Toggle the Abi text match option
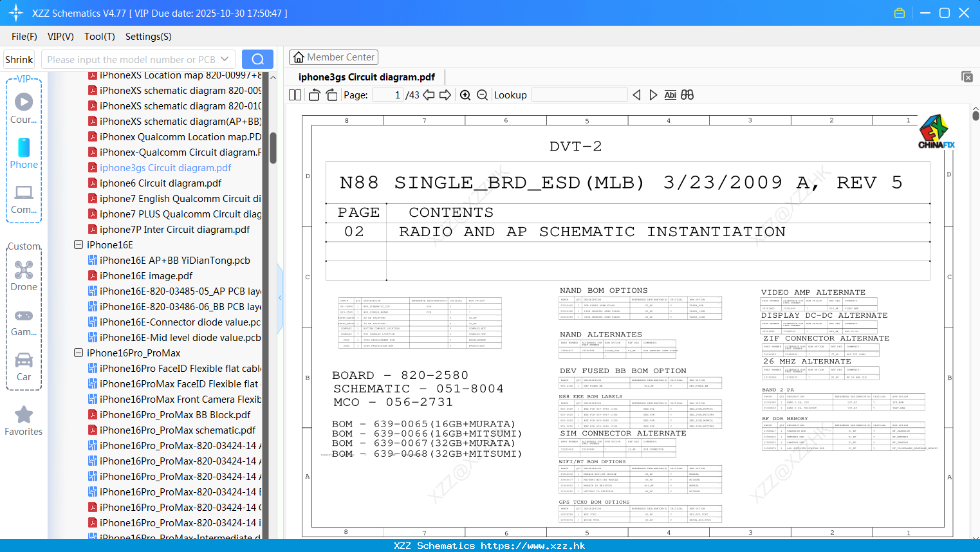The height and width of the screenshot is (552, 980). click(x=670, y=95)
